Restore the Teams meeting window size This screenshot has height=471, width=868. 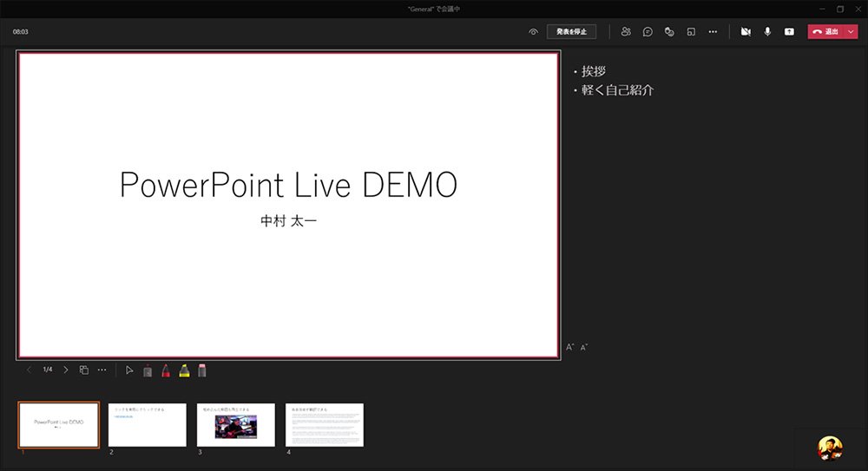point(840,9)
